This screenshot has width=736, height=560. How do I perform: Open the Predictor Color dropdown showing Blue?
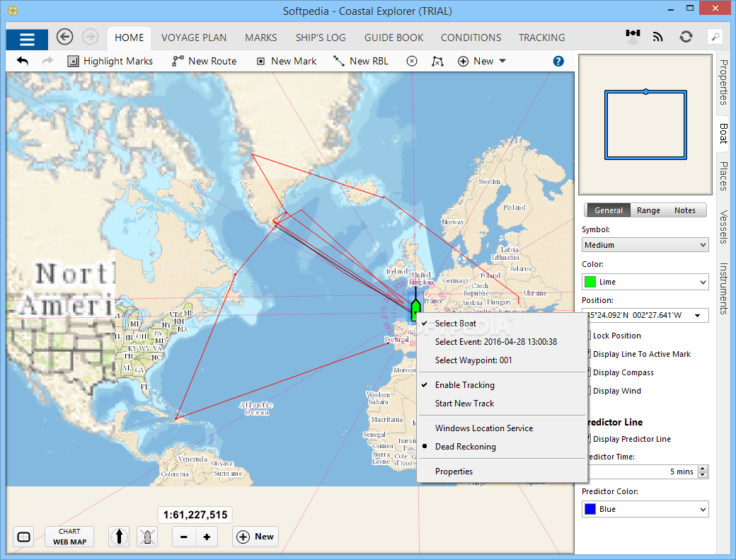tap(645, 509)
